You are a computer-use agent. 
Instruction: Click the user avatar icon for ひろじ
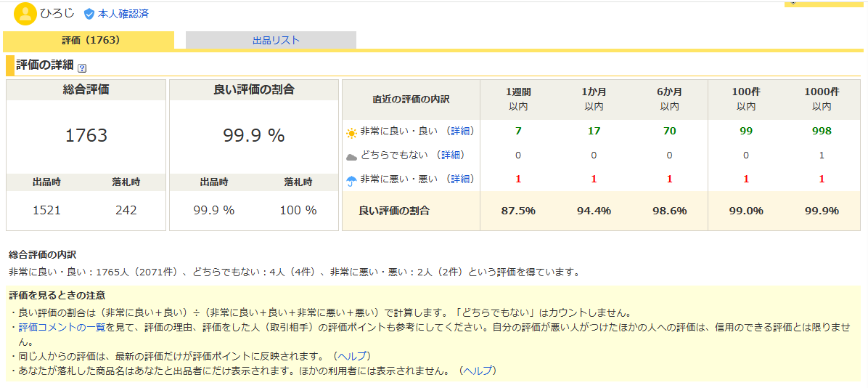coord(25,14)
